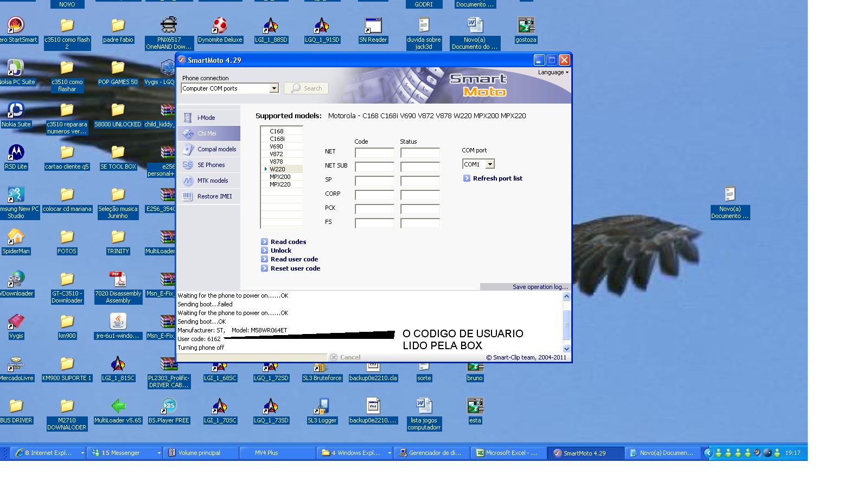
Task: Select C168 in the model list
Action: click(x=282, y=131)
